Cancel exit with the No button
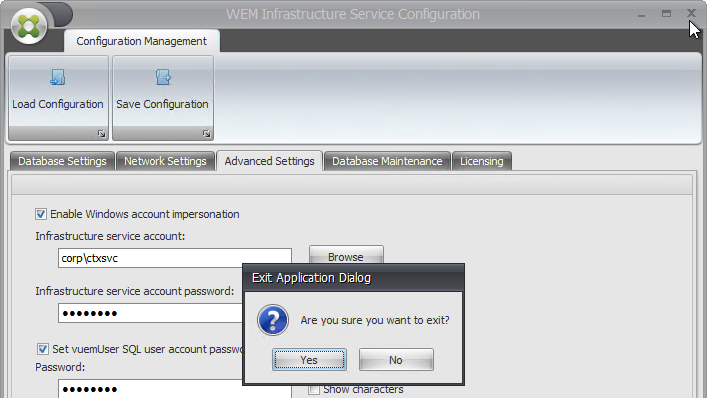This screenshot has width=707, height=398. (x=396, y=360)
